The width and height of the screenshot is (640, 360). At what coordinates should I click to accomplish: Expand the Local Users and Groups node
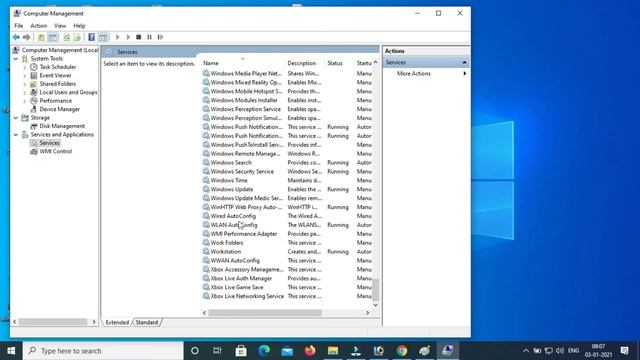coord(24,92)
